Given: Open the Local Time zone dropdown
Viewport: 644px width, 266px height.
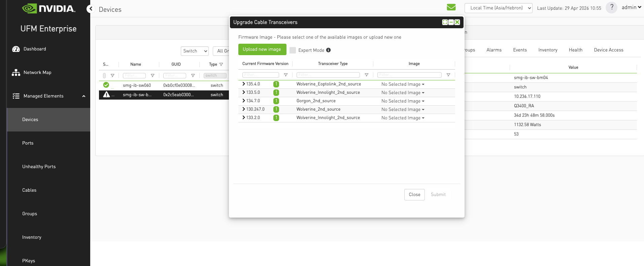Looking at the screenshot, I should (x=498, y=8).
